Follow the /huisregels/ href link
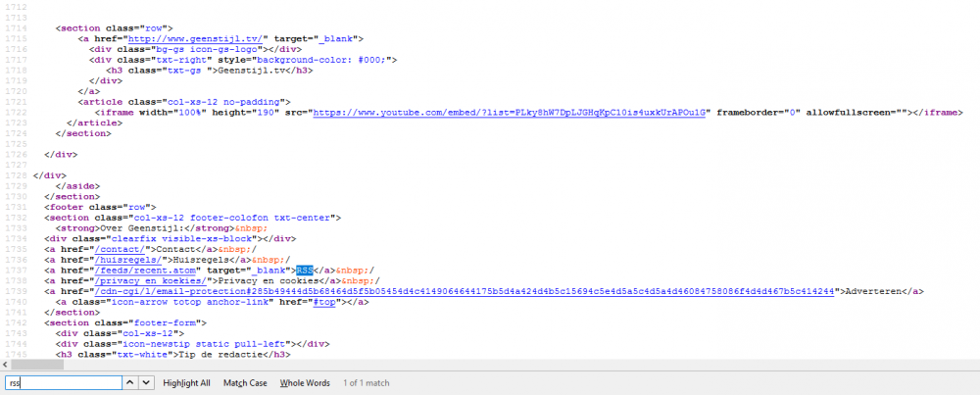 129,260
